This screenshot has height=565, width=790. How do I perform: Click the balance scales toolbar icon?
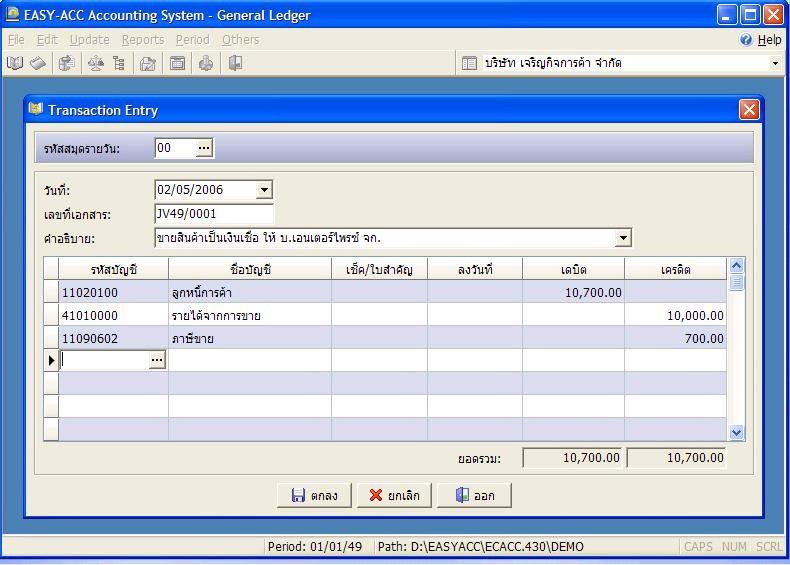[96, 64]
